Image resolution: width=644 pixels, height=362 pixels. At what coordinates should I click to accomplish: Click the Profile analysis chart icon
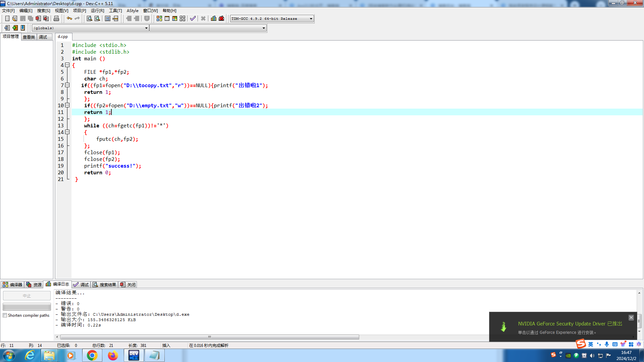click(214, 18)
